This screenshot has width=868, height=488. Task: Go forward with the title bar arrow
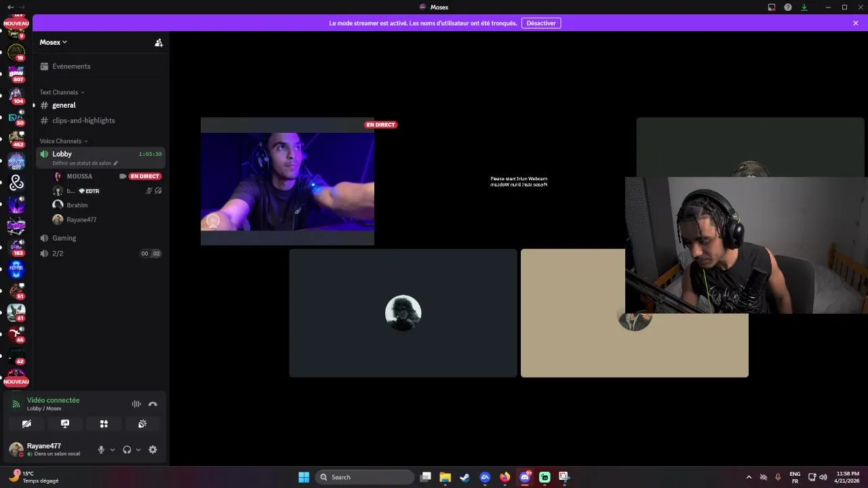(x=22, y=7)
